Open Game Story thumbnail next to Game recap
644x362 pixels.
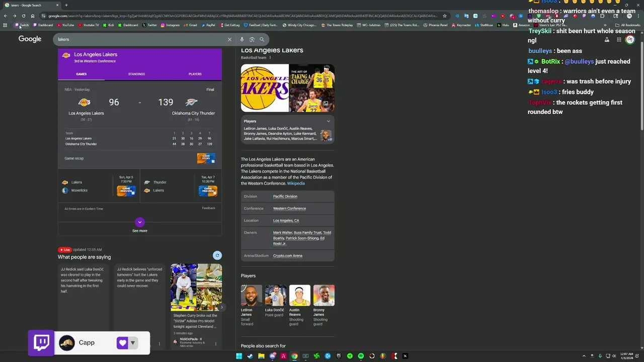(206, 158)
